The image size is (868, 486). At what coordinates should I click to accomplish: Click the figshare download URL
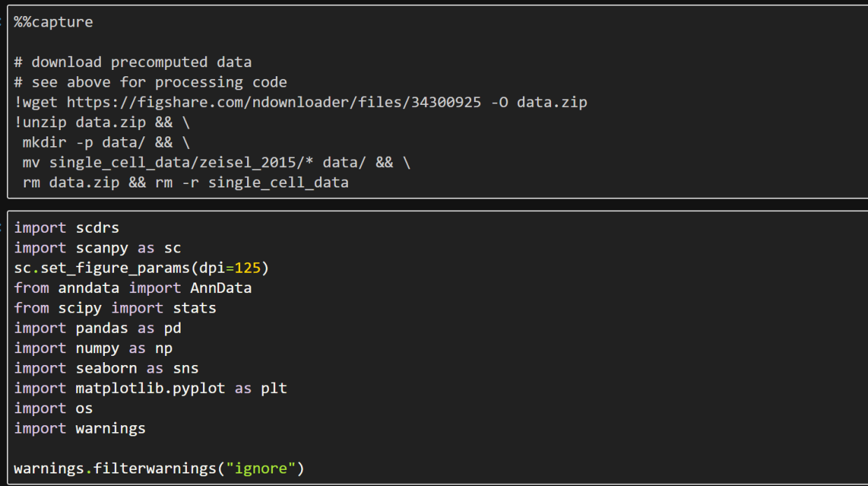(274, 102)
